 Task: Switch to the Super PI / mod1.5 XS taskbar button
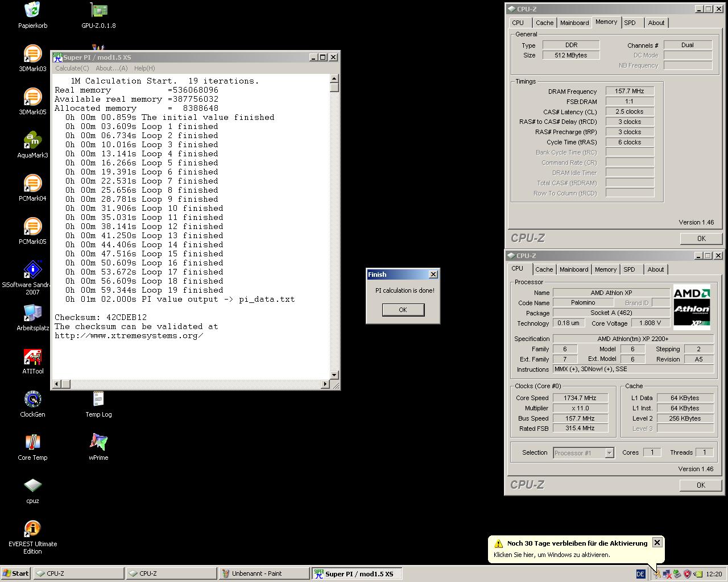pyautogui.click(x=357, y=573)
